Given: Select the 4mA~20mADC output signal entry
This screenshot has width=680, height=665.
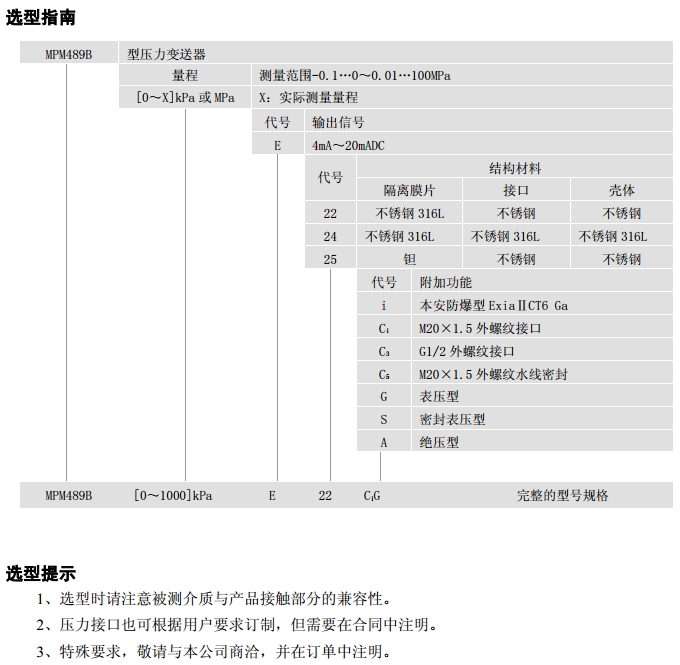Looking at the screenshot, I should click(x=348, y=145).
